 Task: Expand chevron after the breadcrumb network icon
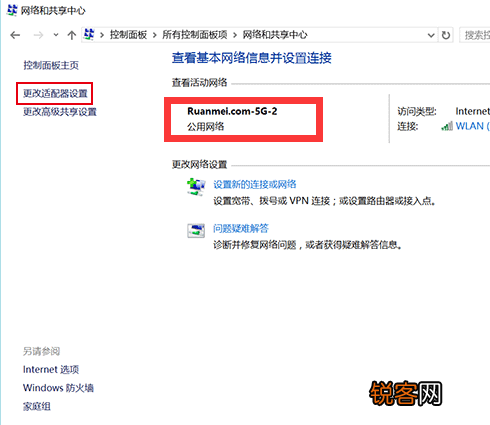click(x=102, y=35)
